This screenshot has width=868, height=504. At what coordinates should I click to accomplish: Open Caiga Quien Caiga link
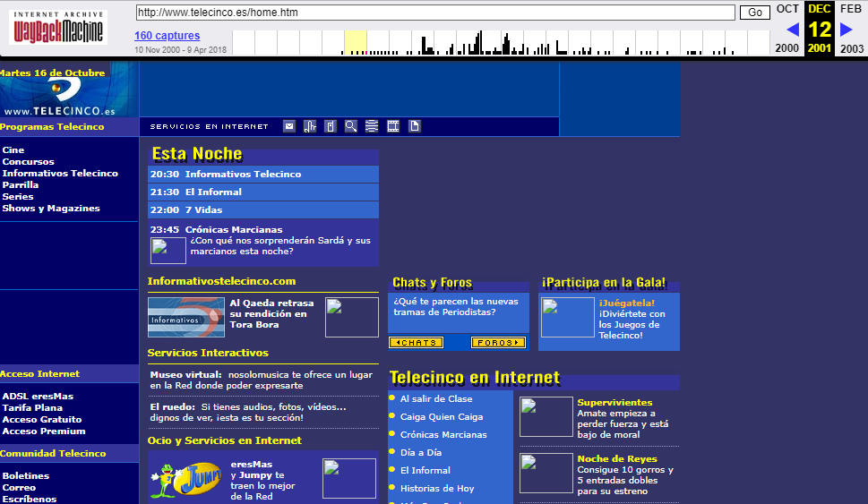(442, 416)
